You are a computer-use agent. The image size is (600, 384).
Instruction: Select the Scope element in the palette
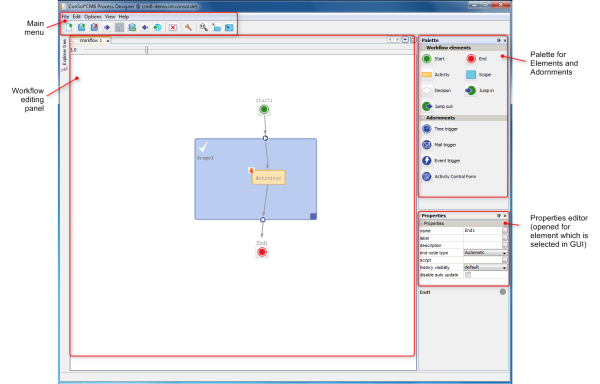[479, 75]
